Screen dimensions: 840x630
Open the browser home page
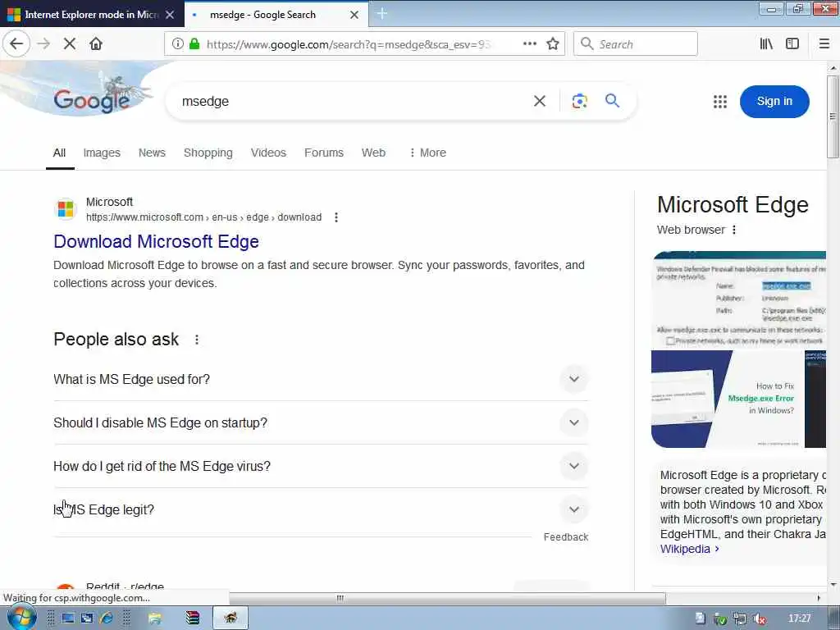96,44
